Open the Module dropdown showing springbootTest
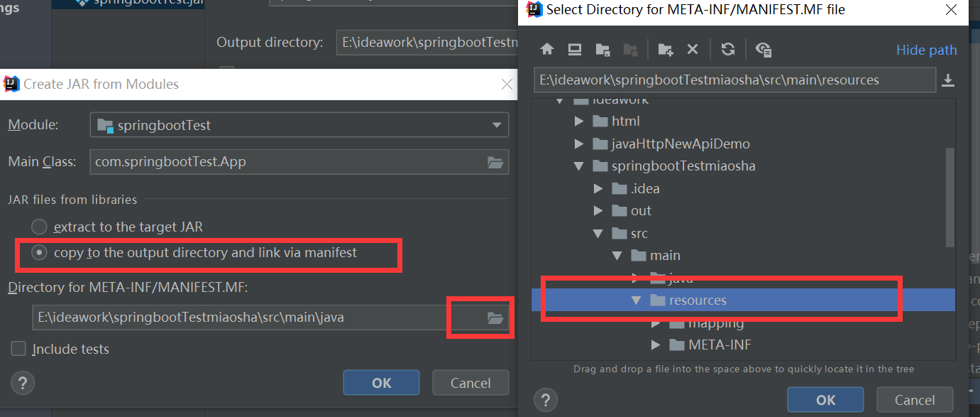The image size is (980, 417). coord(497,124)
